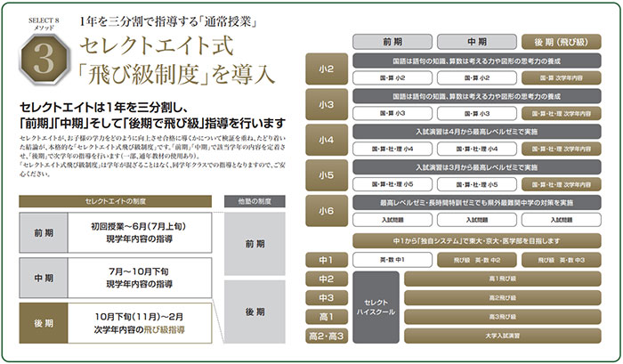
Task: Click the bar 入試演習は4月から最高レベルゼミで実施
Action: point(477,132)
